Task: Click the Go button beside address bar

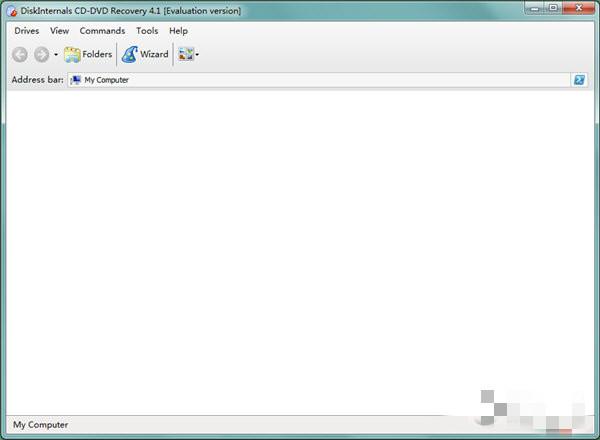Action: pyautogui.click(x=579, y=80)
